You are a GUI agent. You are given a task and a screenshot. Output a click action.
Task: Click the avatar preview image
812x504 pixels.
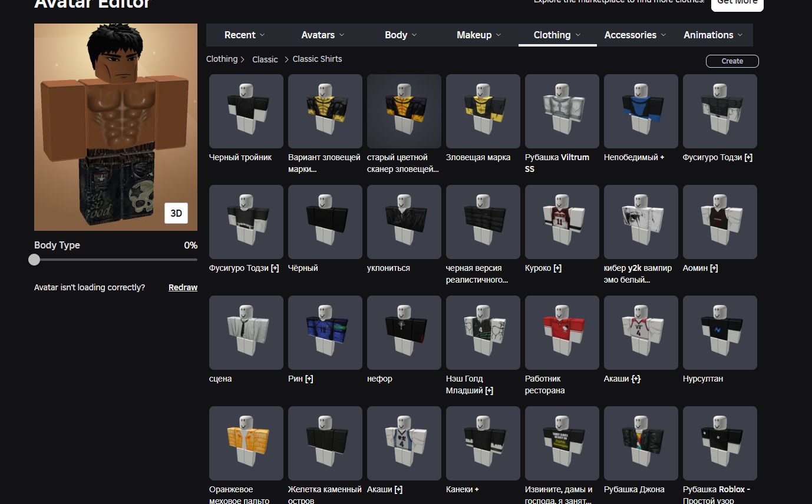coord(115,127)
